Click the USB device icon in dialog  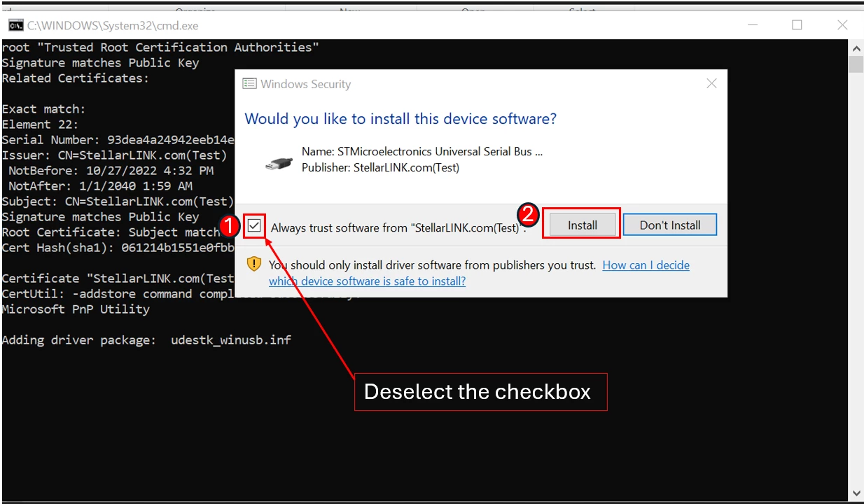[279, 164]
